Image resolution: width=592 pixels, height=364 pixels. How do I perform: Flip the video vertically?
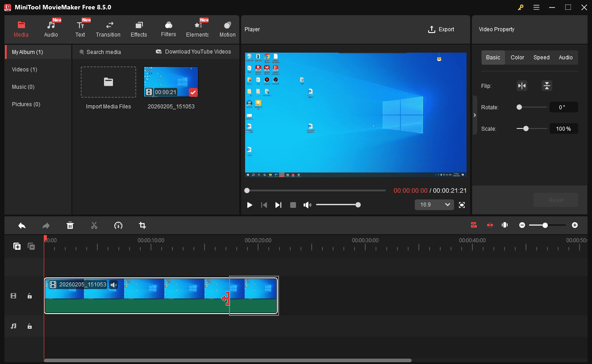pyautogui.click(x=546, y=85)
